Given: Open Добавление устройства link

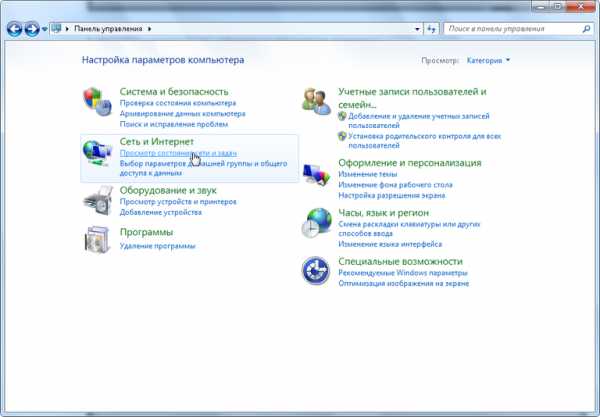Looking at the screenshot, I should coord(161,212).
